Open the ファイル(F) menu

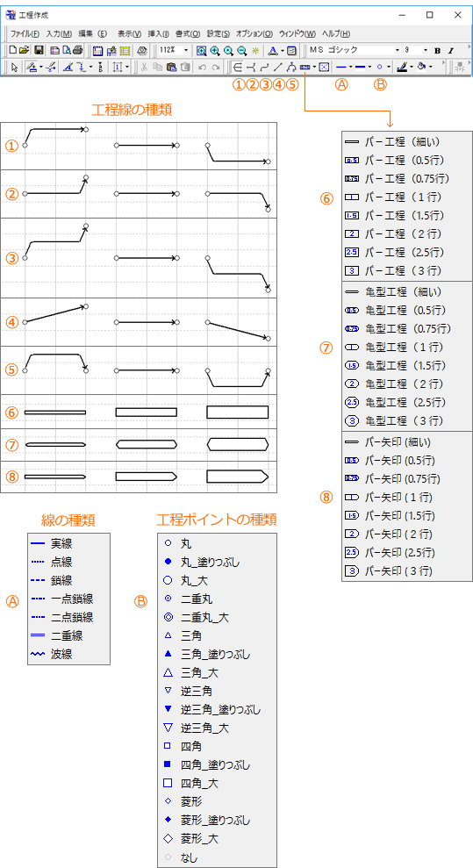[x=25, y=33]
